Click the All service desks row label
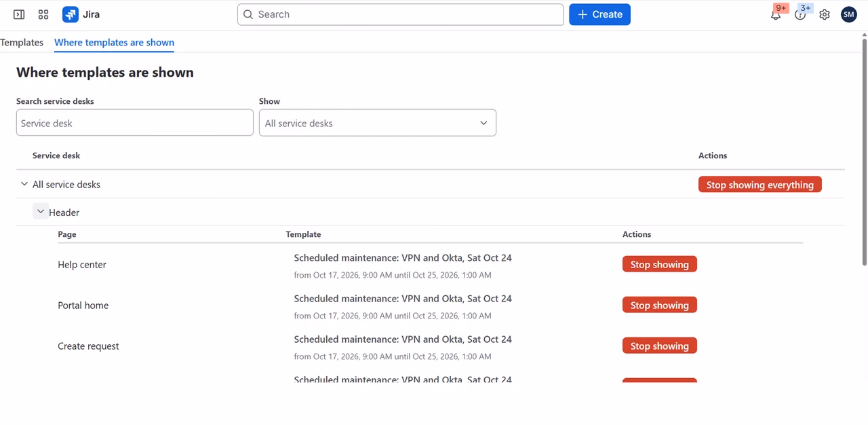 pos(66,185)
